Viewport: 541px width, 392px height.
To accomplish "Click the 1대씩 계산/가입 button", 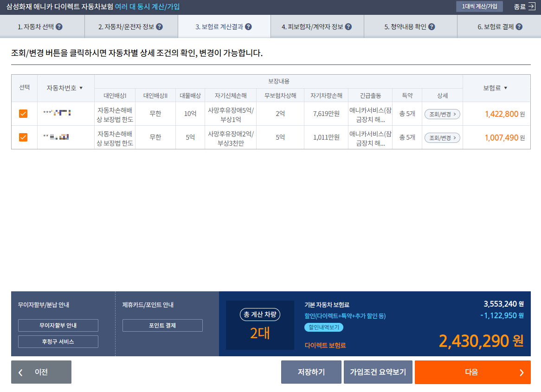I will tap(479, 6).
